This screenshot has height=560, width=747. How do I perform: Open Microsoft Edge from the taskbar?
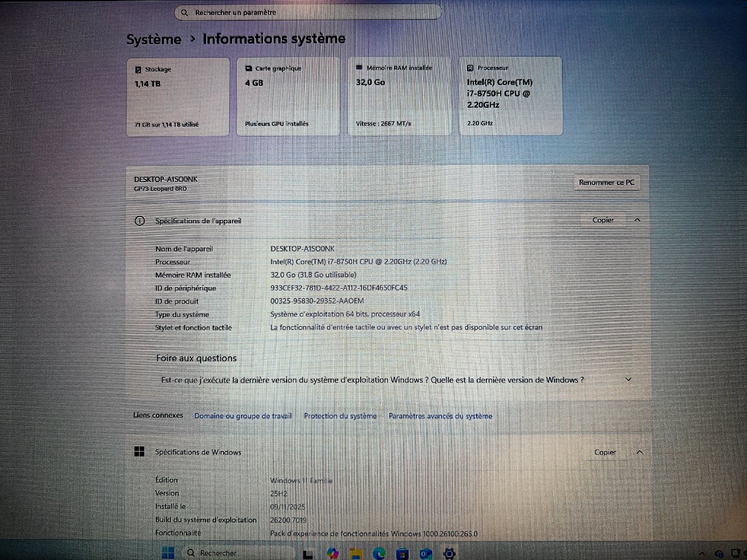coord(379,552)
